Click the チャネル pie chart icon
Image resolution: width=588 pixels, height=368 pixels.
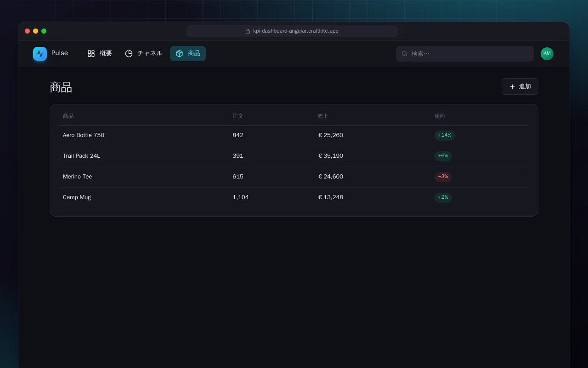tap(129, 54)
